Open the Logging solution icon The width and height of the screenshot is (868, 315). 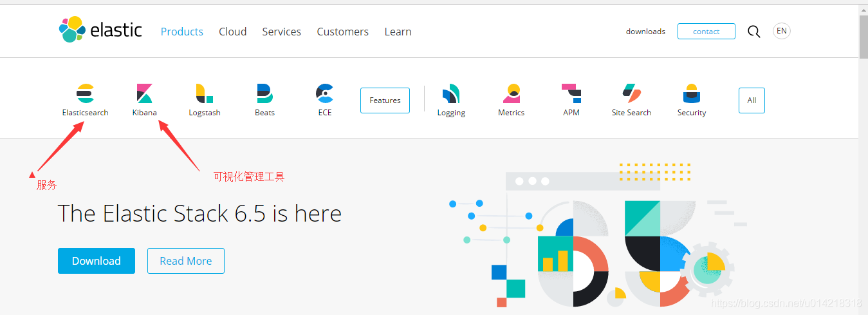(x=451, y=93)
